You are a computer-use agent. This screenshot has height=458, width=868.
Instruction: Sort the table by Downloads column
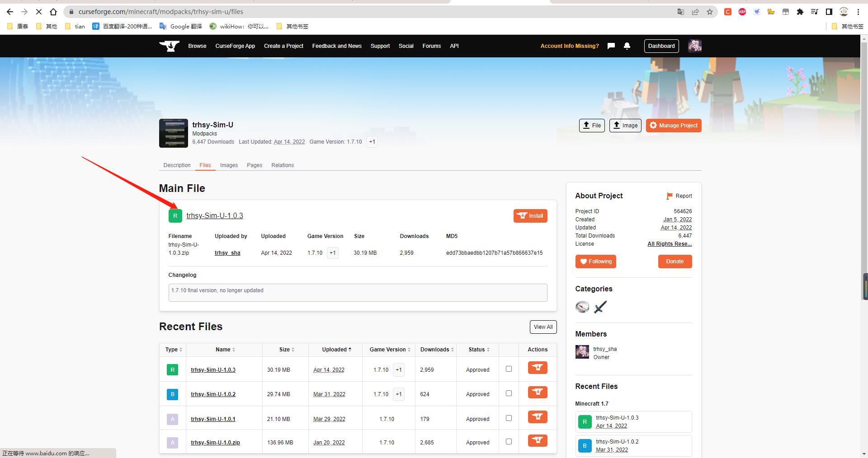tap(437, 350)
